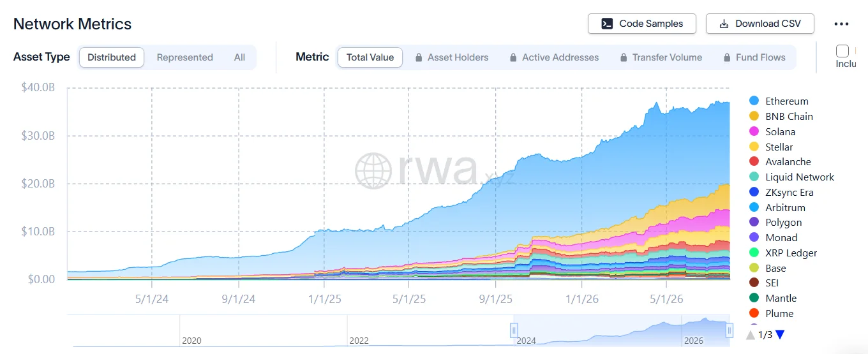Click Liquid Network legend color dot
This screenshot has height=354, width=868.
754,177
